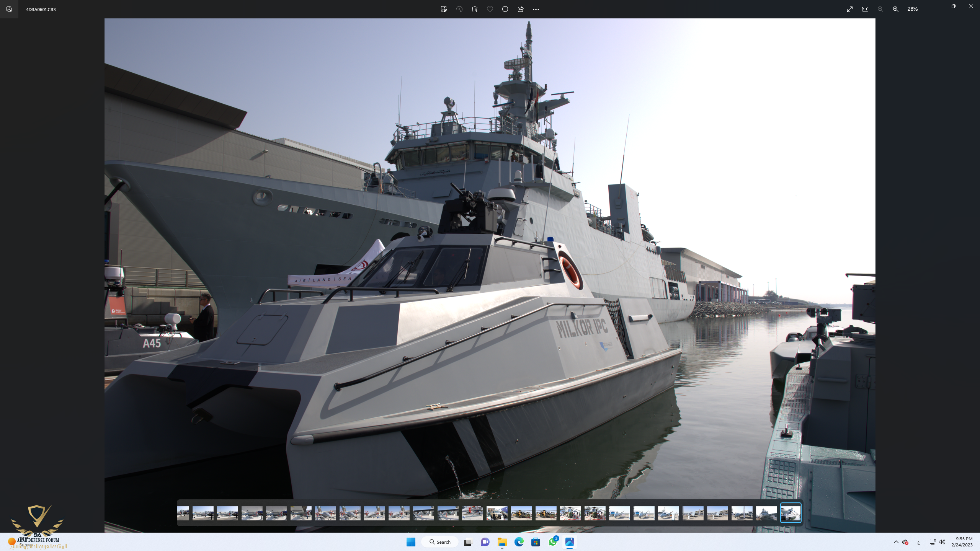Restore down the Photos window
The height and width of the screenshot is (551, 980).
pyautogui.click(x=954, y=6)
